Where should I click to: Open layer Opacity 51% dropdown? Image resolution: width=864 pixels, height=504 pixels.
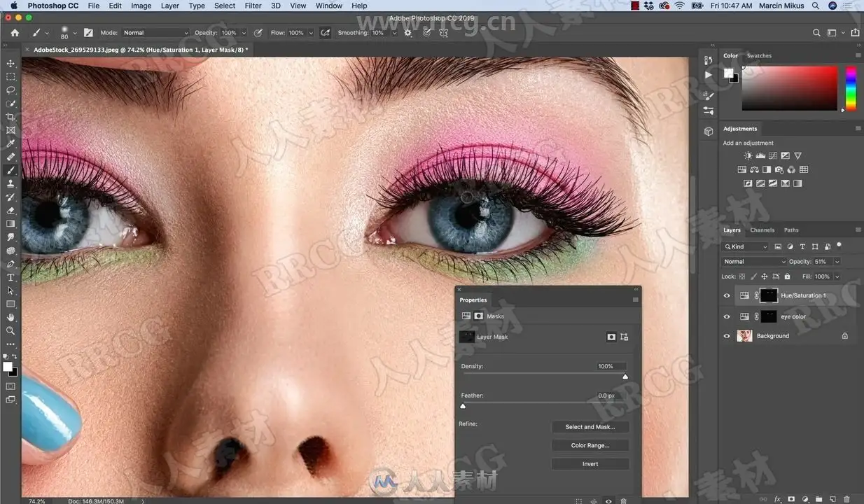[837, 262]
